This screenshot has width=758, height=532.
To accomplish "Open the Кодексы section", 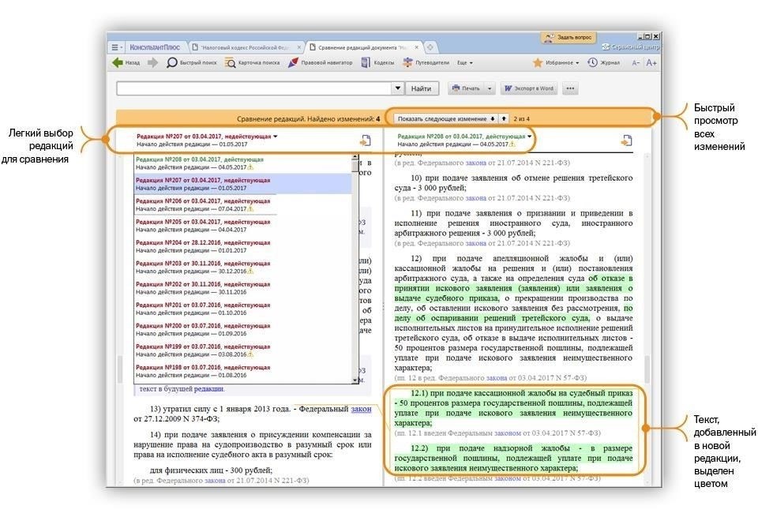I will pyautogui.click(x=366, y=62).
